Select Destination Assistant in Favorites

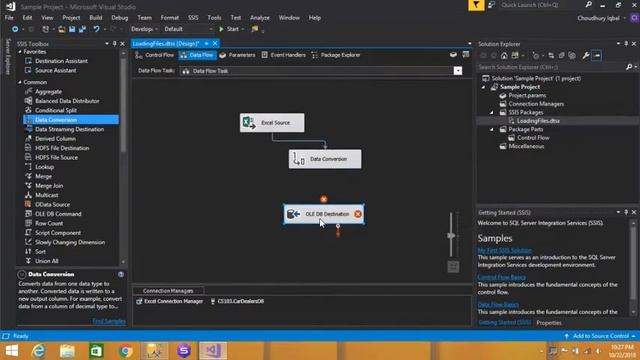[61, 61]
